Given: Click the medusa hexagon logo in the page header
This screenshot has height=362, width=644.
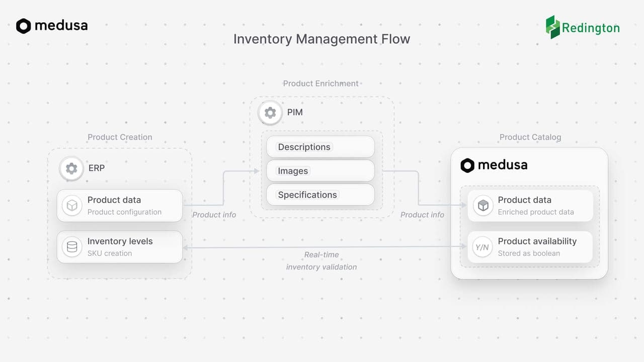Looking at the screenshot, I should pyautogui.click(x=24, y=26).
